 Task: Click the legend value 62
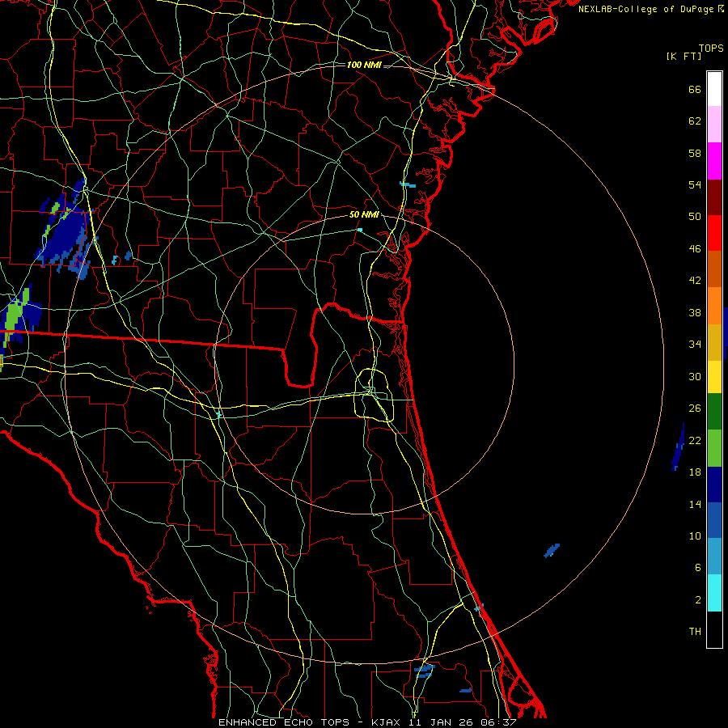click(695, 121)
